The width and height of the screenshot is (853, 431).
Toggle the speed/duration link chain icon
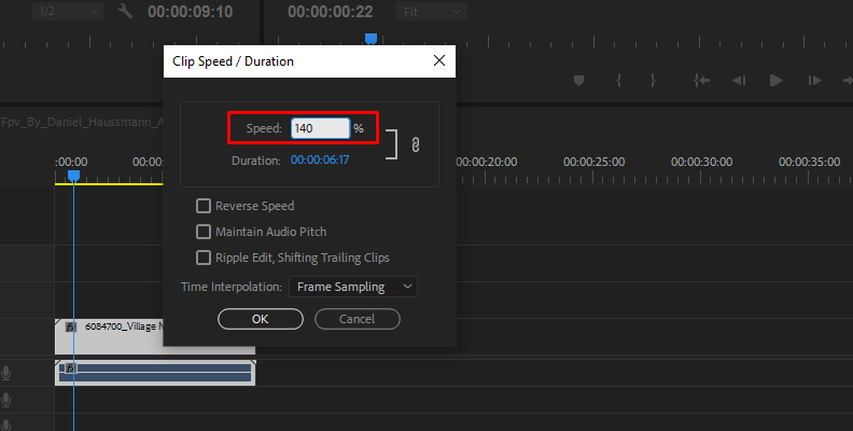pyautogui.click(x=415, y=145)
